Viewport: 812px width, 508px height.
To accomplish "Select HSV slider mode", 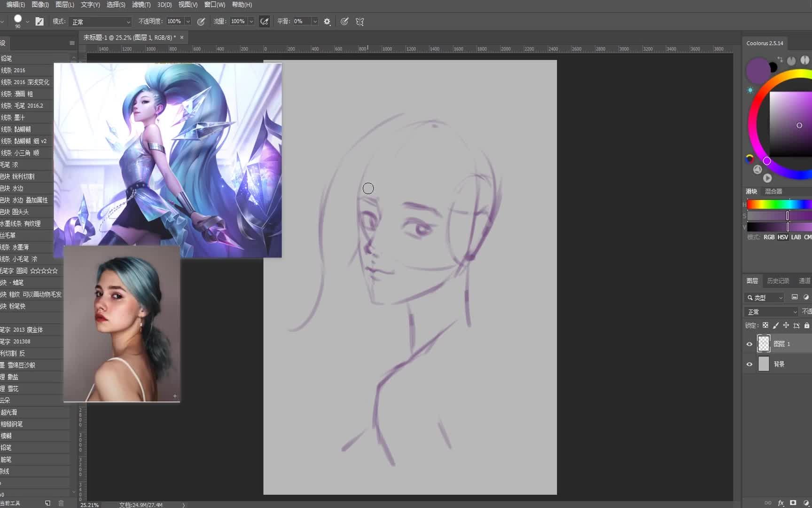I will (x=783, y=237).
